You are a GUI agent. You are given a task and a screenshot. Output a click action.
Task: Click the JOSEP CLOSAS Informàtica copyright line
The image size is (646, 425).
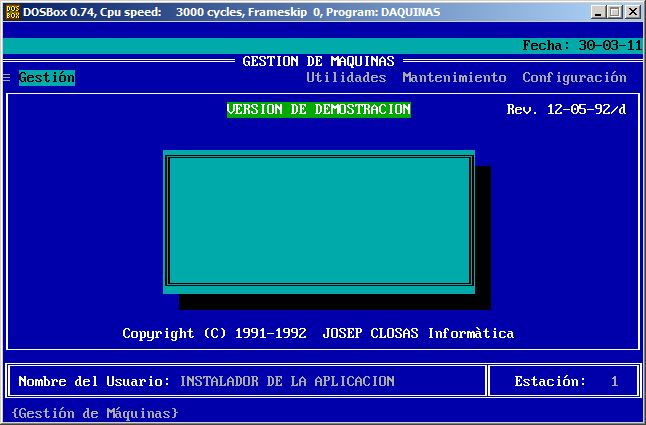(318, 334)
